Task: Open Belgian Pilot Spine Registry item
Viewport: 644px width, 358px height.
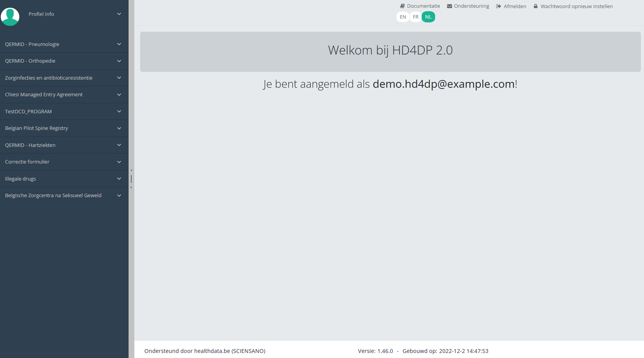Action: point(36,128)
